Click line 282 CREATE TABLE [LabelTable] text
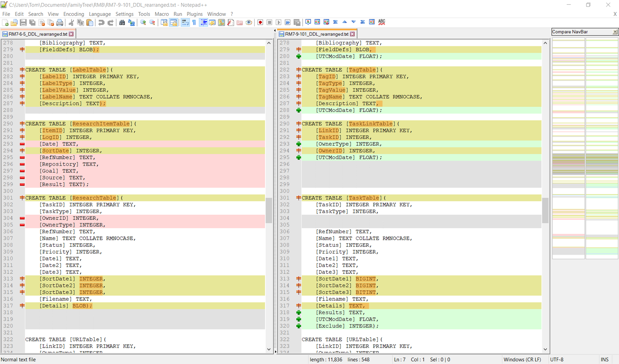 coord(69,70)
